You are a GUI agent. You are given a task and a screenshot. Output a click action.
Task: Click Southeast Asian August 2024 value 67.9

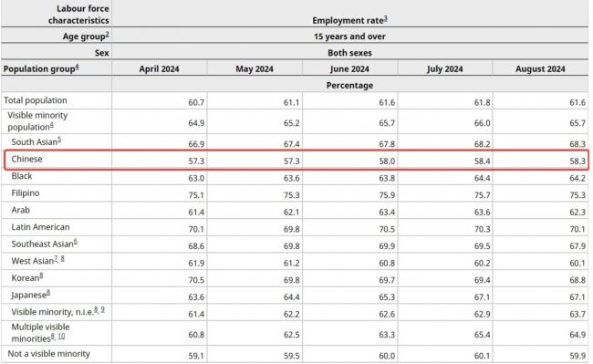click(x=577, y=246)
